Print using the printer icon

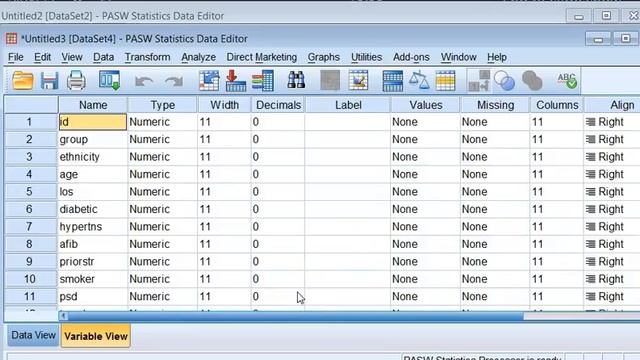76,80
